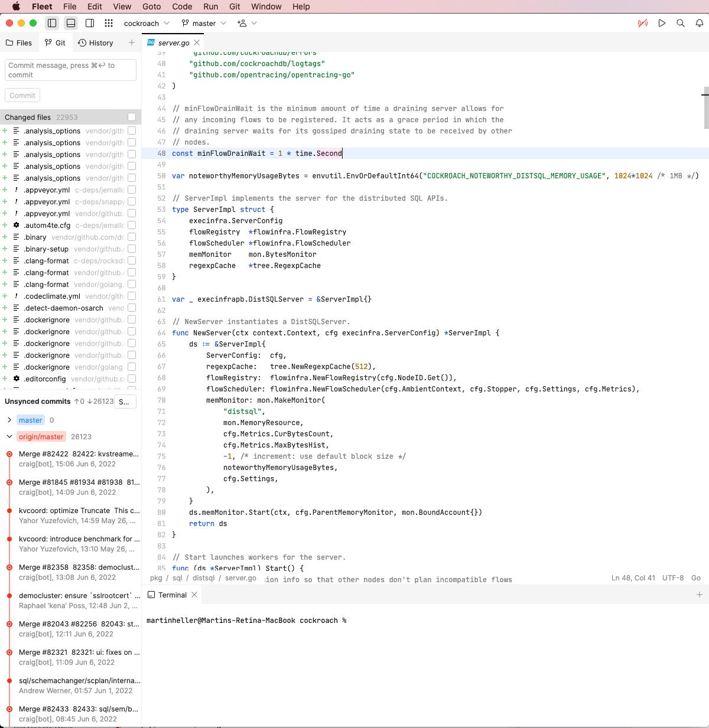Click the UTF-8 encoding status item
709x728 pixels.
click(x=673, y=578)
